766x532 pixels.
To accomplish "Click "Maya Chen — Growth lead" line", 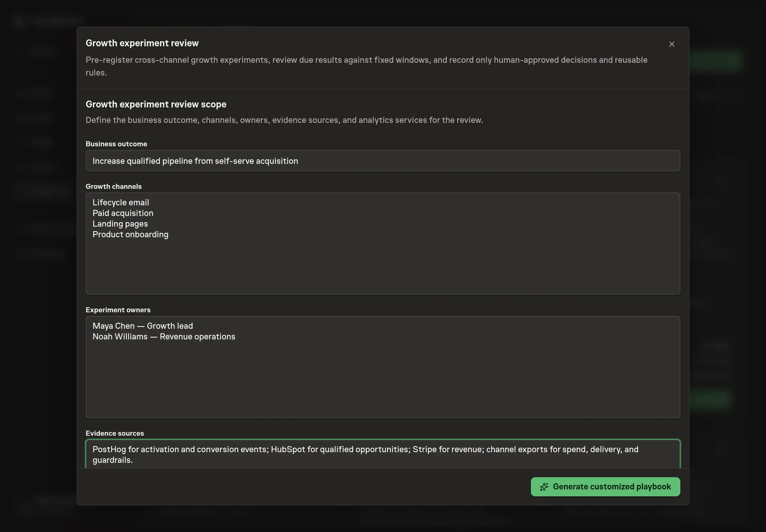I will 143,326.
